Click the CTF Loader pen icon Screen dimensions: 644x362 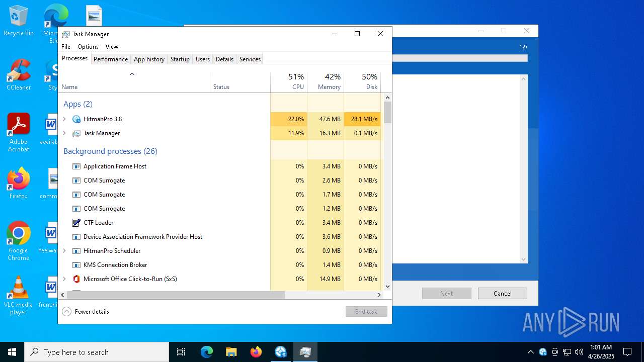pos(76,223)
